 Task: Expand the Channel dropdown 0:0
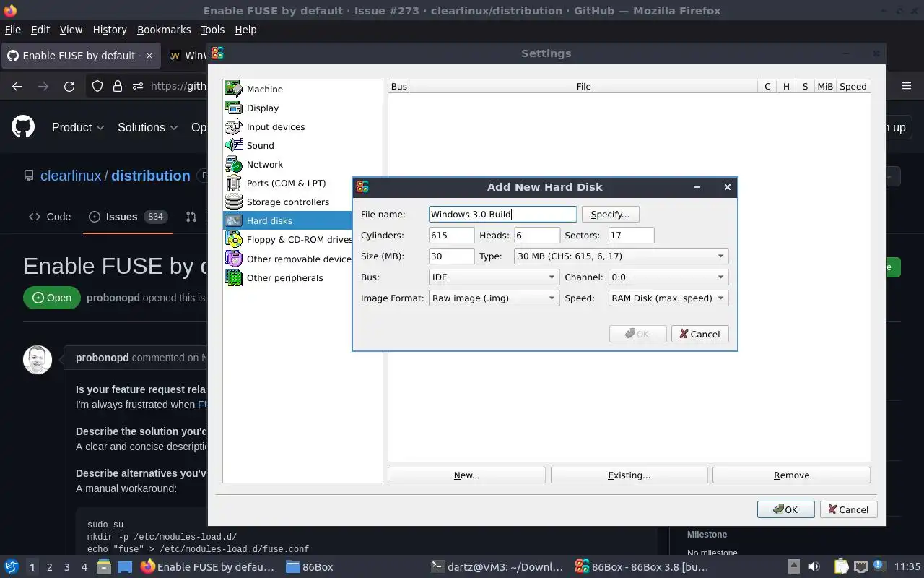(x=668, y=277)
